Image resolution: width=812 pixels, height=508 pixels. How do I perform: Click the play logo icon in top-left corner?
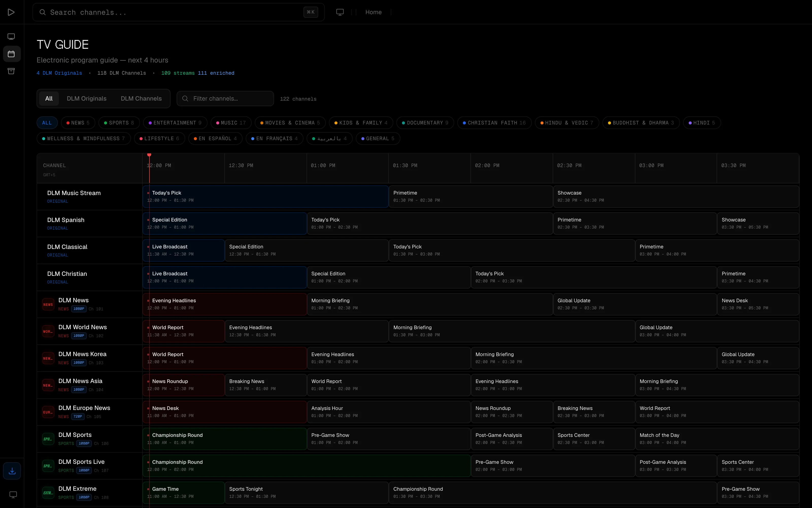[11, 12]
